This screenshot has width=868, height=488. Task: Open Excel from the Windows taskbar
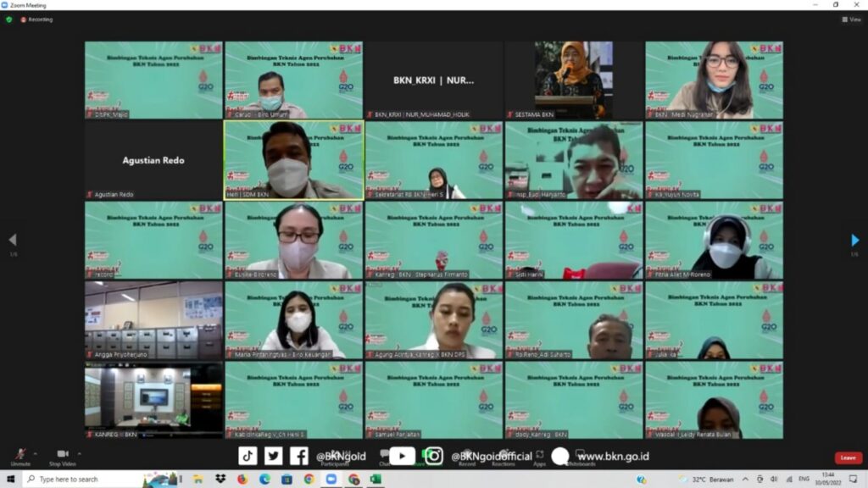[376, 480]
